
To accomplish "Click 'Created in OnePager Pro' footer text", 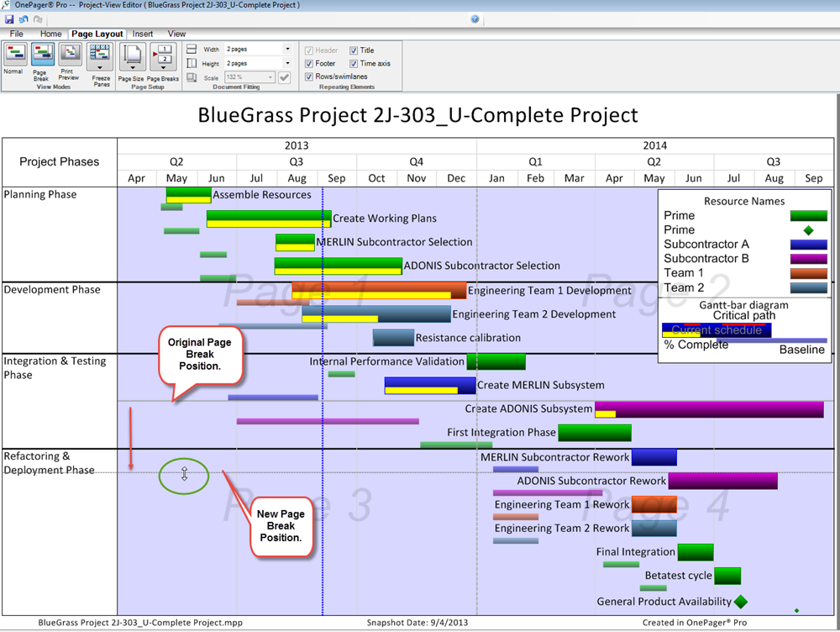I will click(695, 623).
